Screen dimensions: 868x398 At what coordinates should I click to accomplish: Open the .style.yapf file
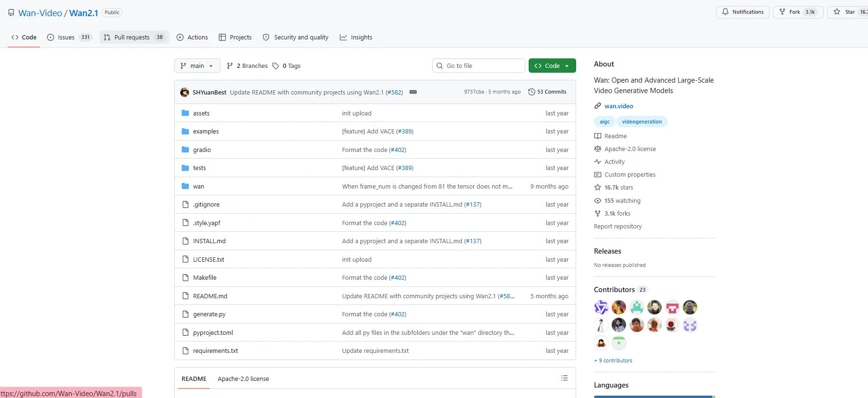tap(206, 223)
